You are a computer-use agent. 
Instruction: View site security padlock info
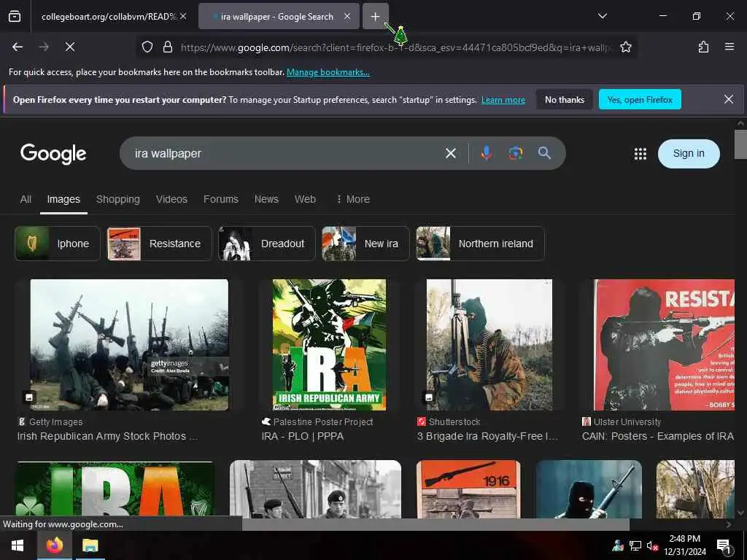167,47
